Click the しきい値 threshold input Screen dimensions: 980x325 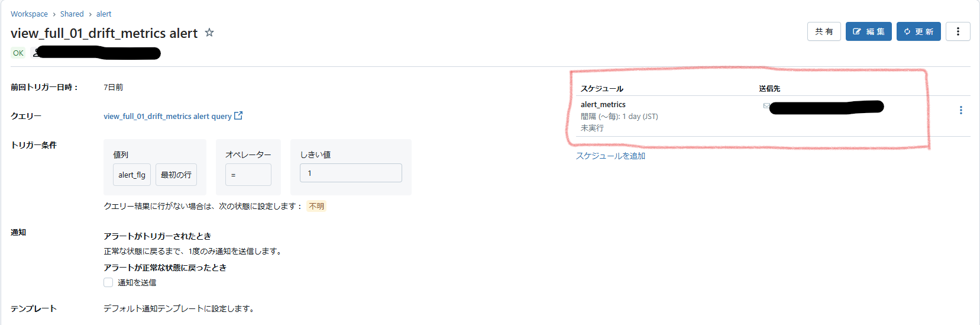click(351, 173)
